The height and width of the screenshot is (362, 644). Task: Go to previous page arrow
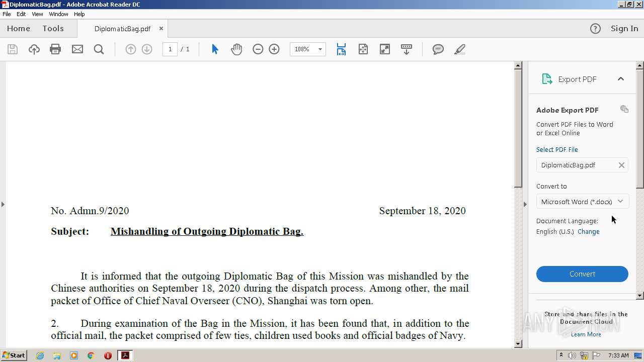click(131, 49)
